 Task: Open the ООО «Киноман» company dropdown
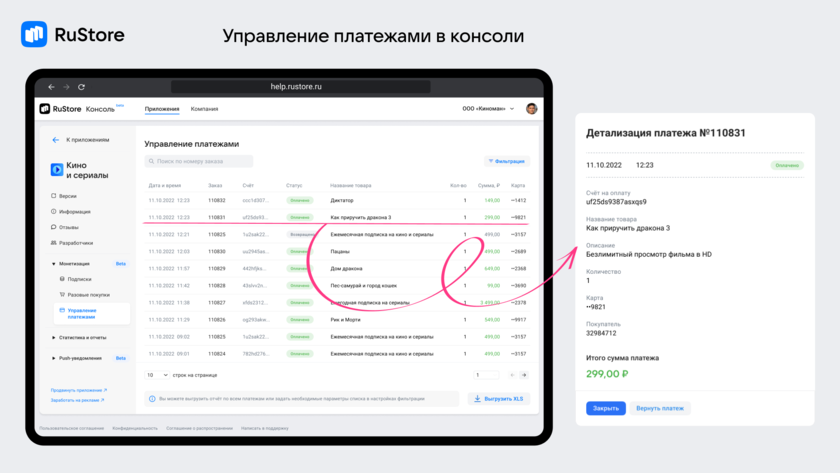click(x=488, y=109)
